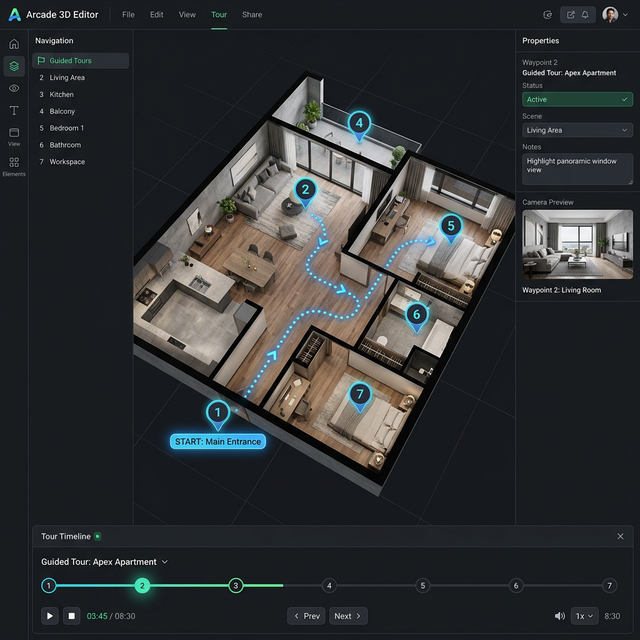
Task: Click waypoint 5 pin in bedroom
Action: pyautogui.click(x=451, y=227)
